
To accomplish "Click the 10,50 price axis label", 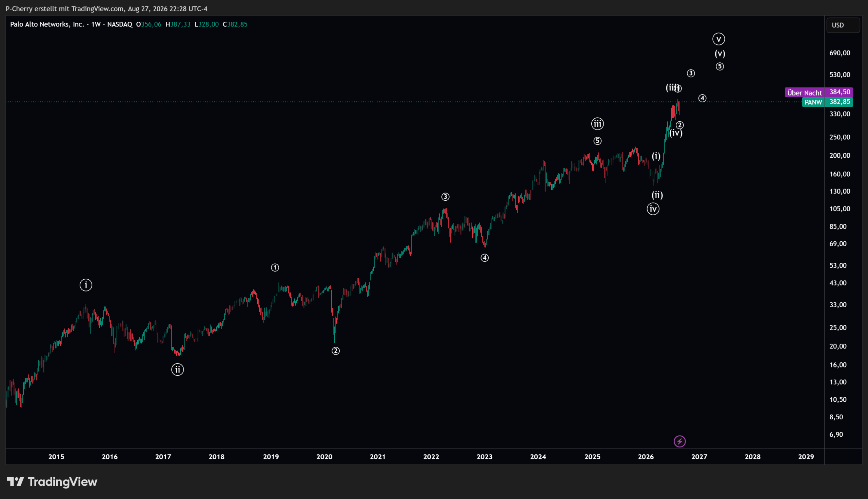I will tap(838, 400).
